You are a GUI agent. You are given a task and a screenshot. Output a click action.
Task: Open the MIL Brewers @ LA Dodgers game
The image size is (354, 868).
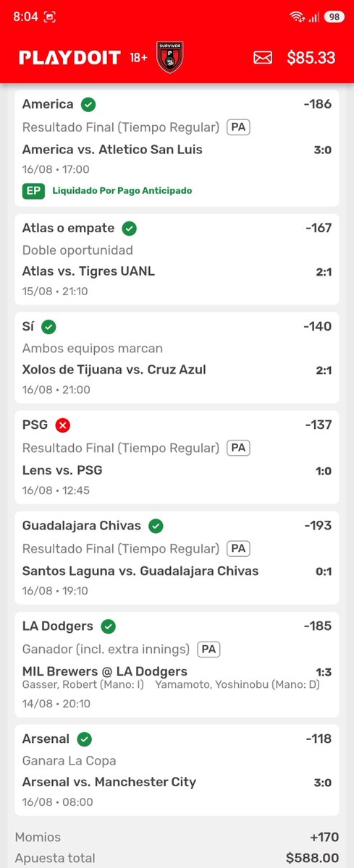tap(105, 671)
